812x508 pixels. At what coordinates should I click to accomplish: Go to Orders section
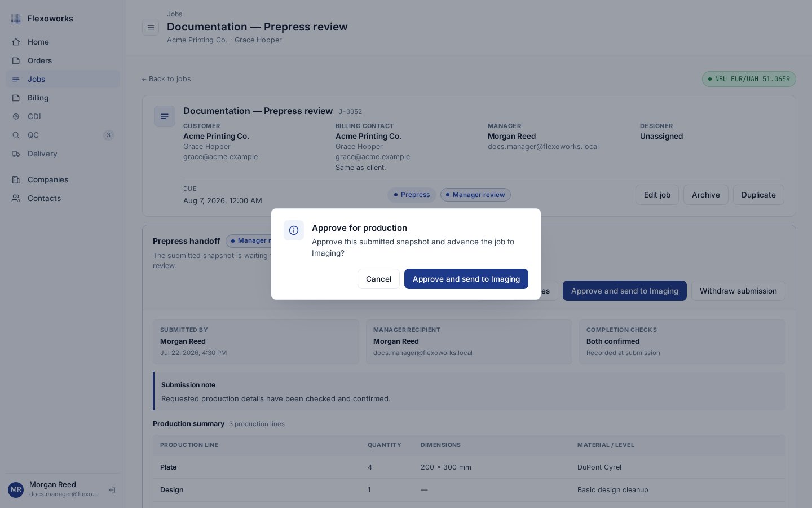[63, 60]
